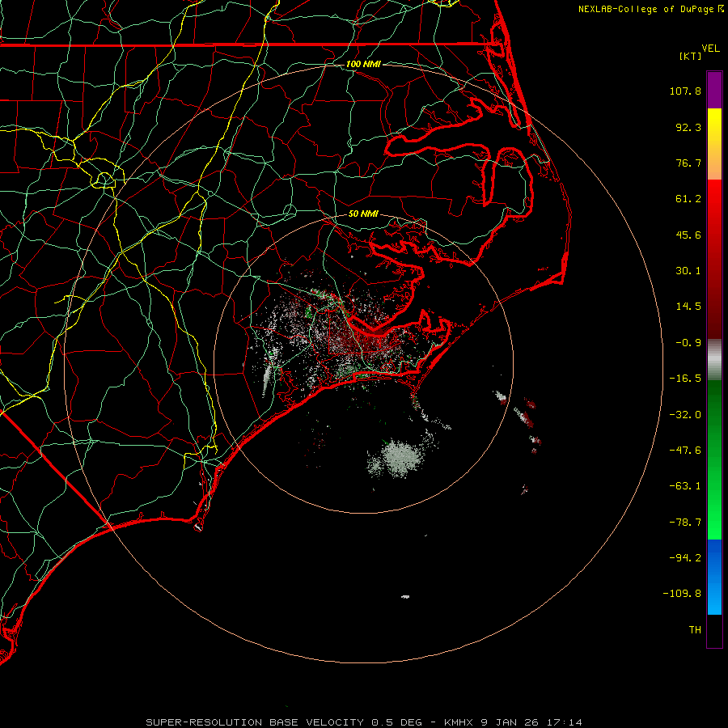Click the -78.7 velocity scale value
The image size is (728, 728).
(685, 523)
